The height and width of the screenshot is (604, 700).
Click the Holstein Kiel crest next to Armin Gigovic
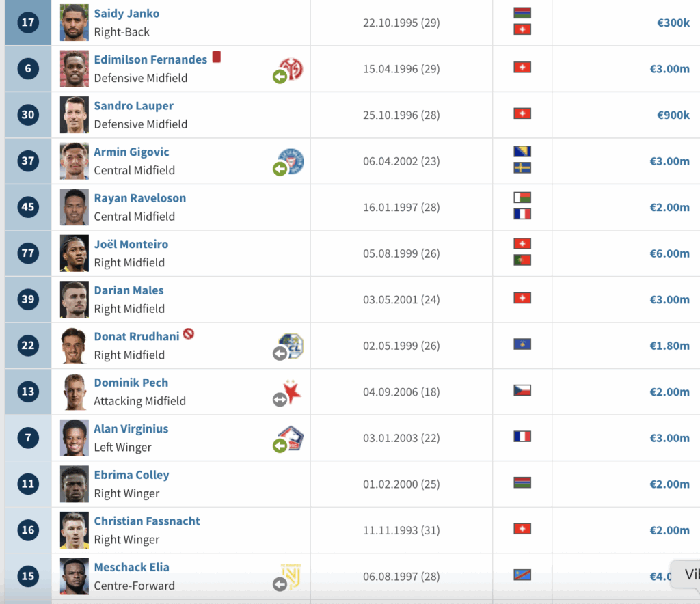(x=291, y=161)
